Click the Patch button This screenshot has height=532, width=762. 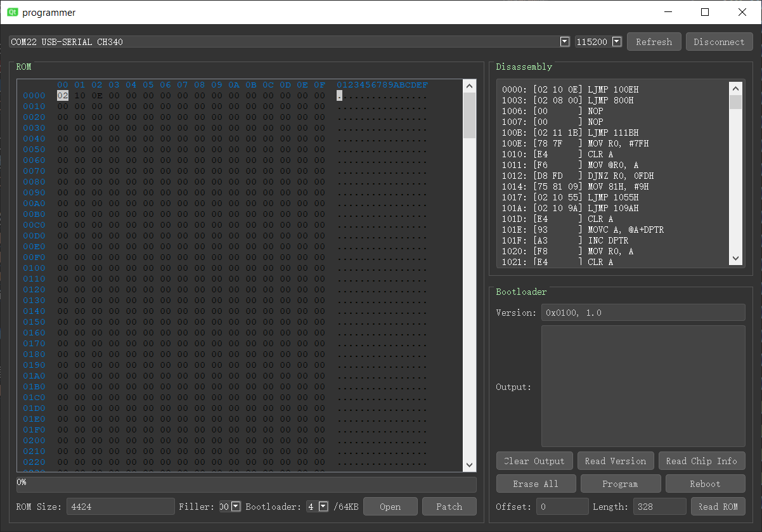[x=449, y=506]
